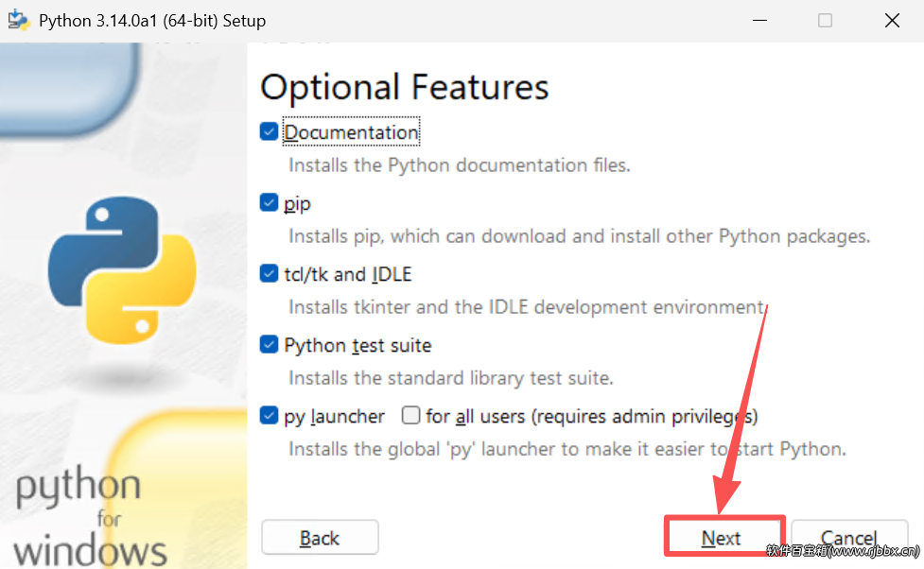The width and height of the screenshot is (924, 569).
Task: Toggle the pip checkbox
Action: 269,203
